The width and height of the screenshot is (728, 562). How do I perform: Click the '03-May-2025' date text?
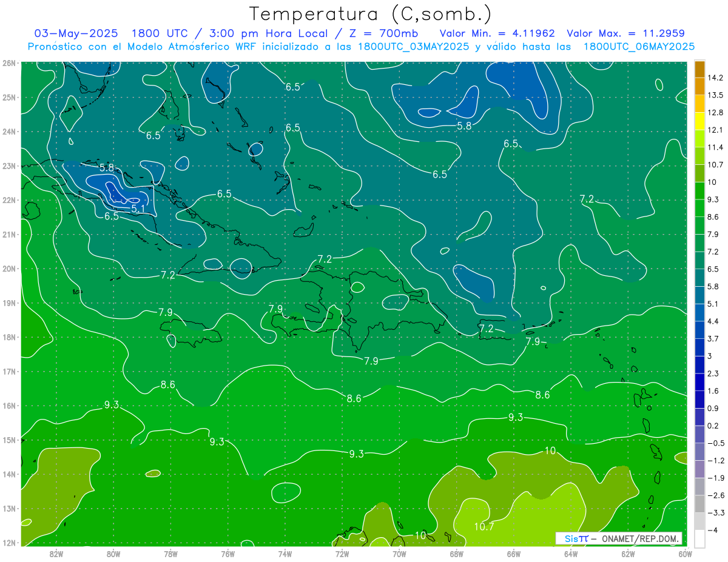click(x=76, y=33)
